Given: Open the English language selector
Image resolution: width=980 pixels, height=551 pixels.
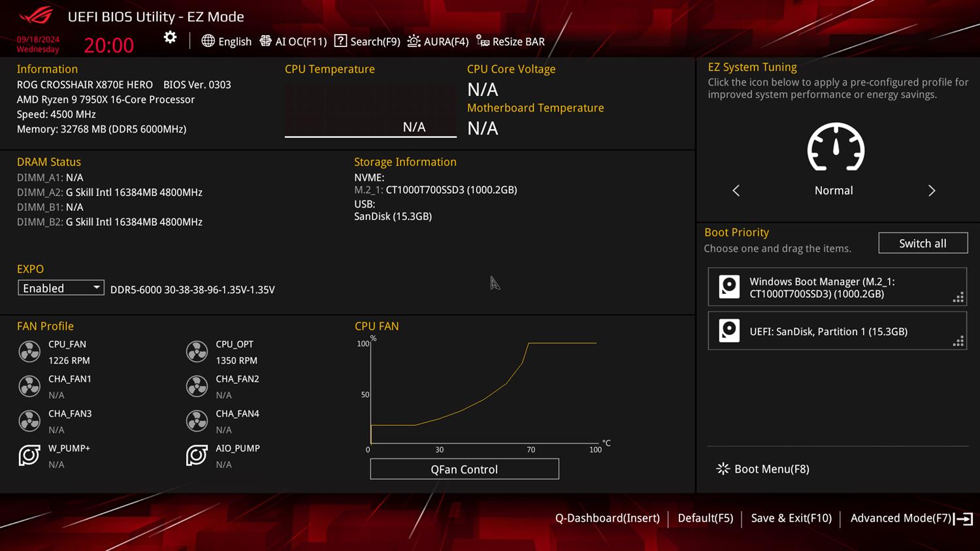Looking at the screenshot, I should [227, 41].
